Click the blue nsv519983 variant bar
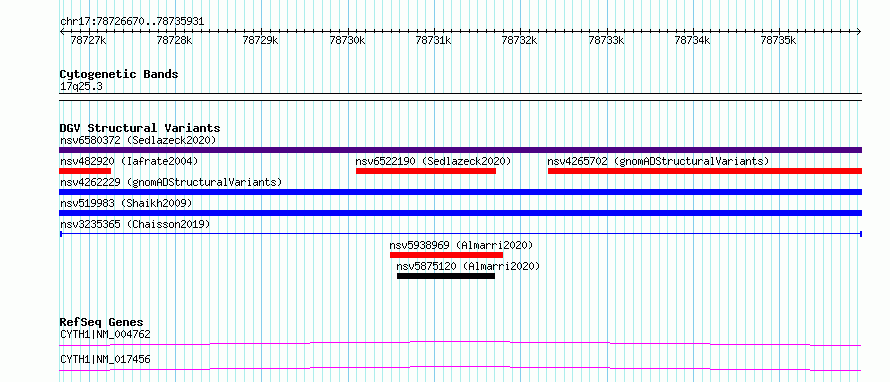The image size is (890, 382). [460, 213]
